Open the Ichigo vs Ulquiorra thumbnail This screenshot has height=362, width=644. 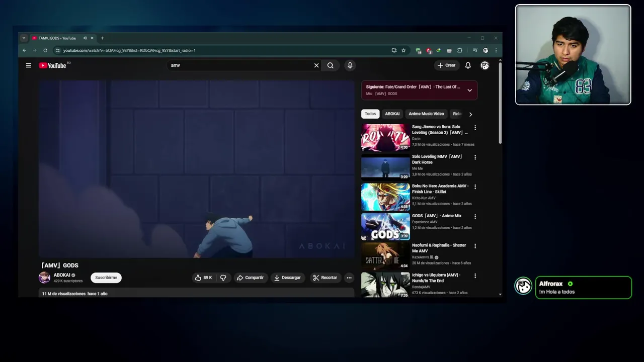[385, 285]
